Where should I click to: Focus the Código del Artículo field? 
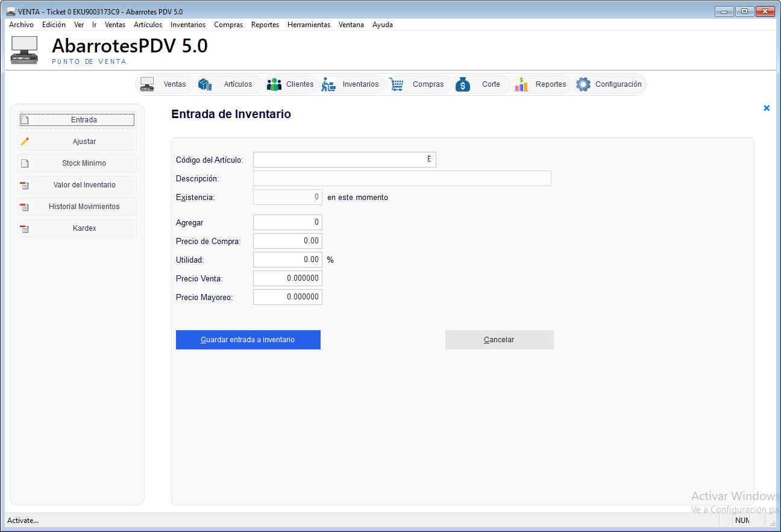click(344, 160)
